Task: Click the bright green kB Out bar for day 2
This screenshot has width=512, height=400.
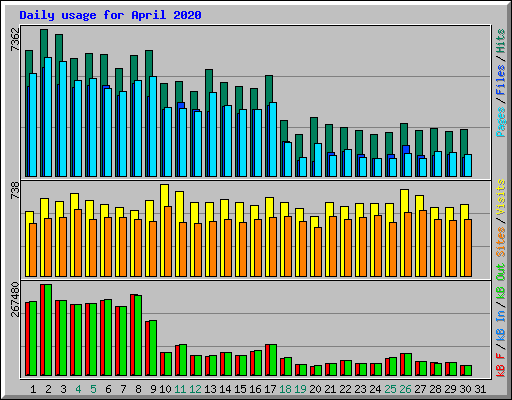Action: (48, 330)
